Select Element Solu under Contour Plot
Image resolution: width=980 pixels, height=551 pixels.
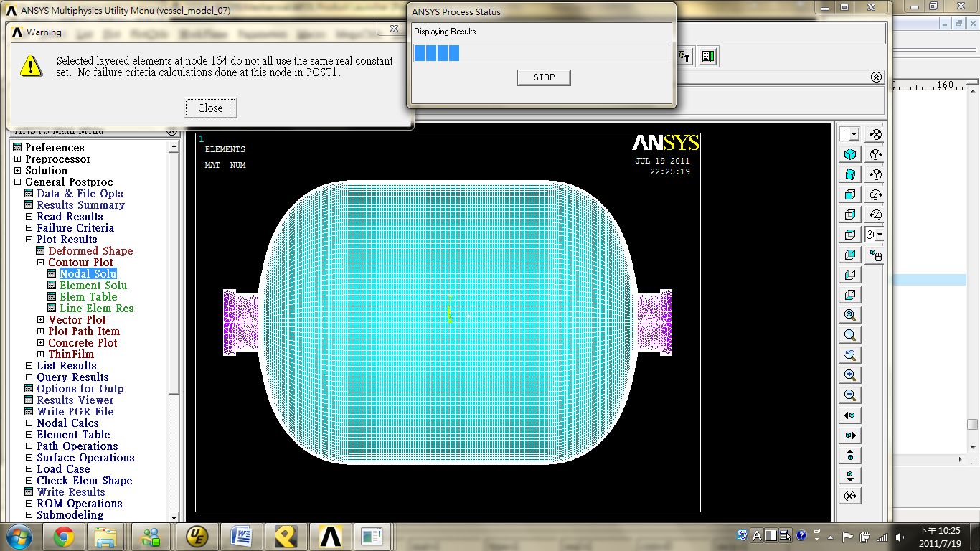pyautogui.click(x=93, y=286)
